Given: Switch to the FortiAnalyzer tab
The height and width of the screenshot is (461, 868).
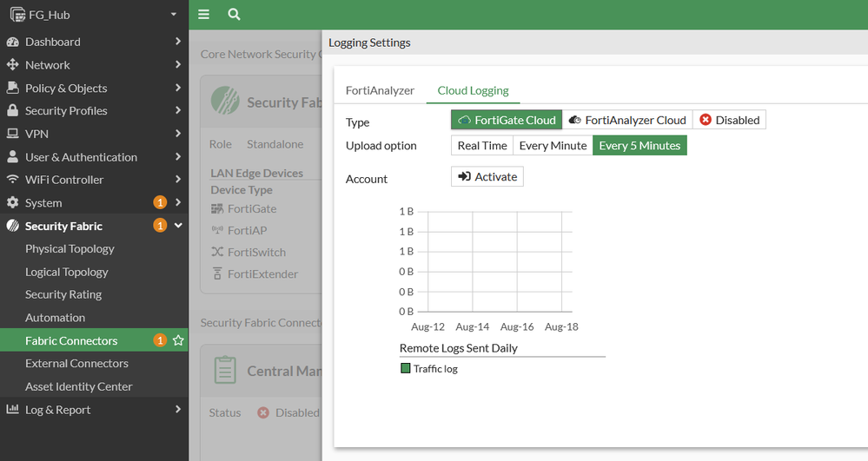Looking at the screenshot, I should point(380,90).
